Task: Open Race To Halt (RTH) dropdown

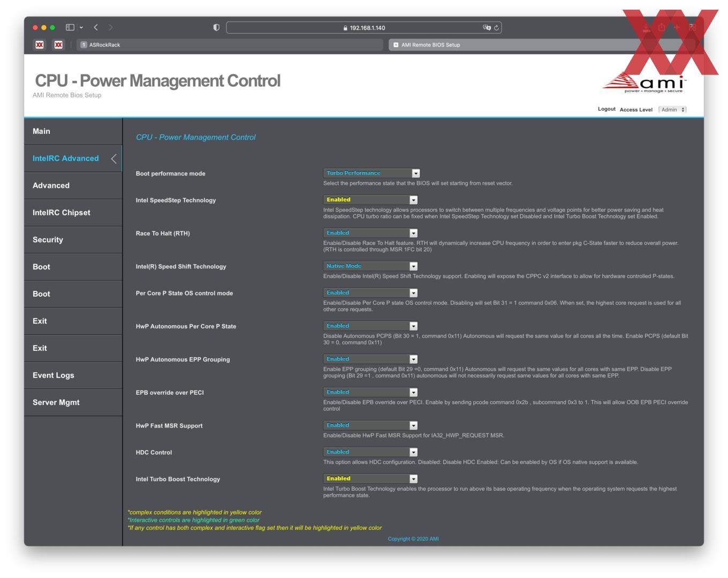Action: 370,233
